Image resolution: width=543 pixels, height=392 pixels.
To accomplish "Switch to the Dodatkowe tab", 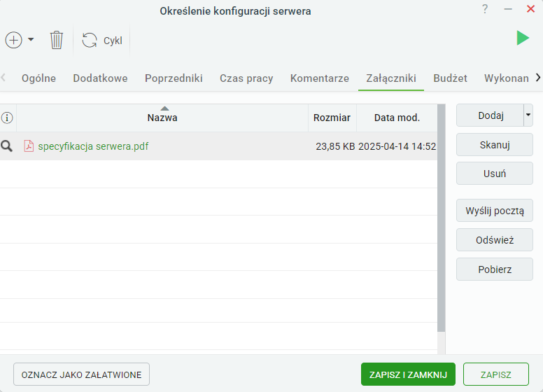I will (101, 78).
